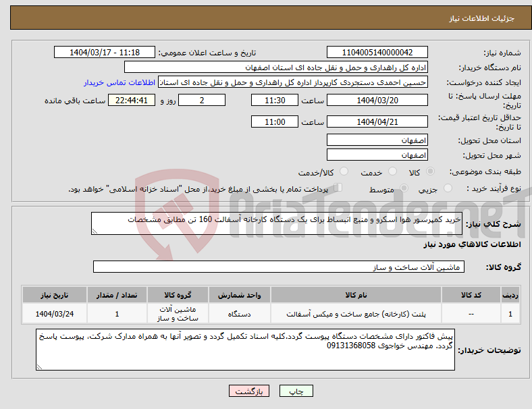Screen dimensions: 532x409
Task: Click the delivery province اصفهان field
Action: 377,140
